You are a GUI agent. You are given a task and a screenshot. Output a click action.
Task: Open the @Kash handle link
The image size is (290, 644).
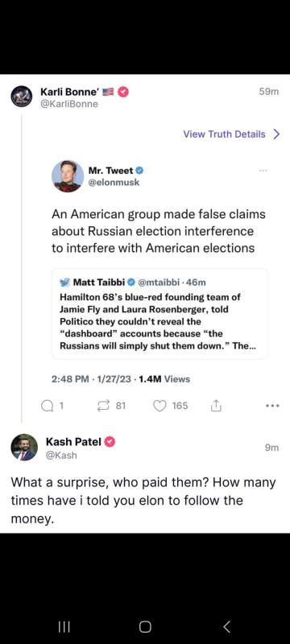(61, 455)
